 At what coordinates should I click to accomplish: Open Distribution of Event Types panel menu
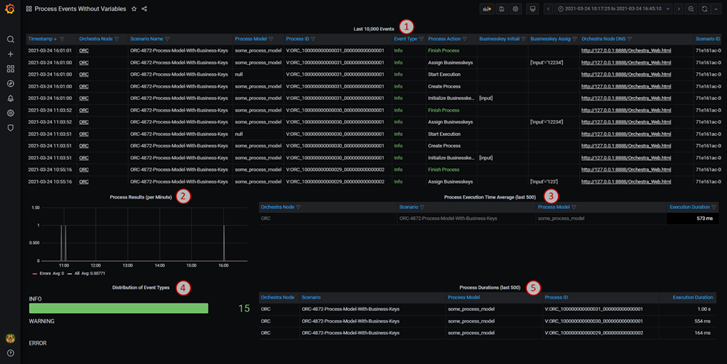point(140,287)
